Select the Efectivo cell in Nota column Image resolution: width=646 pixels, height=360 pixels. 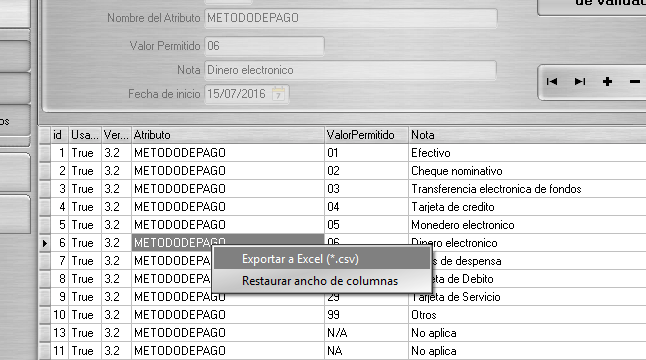(x=527, y=153)
